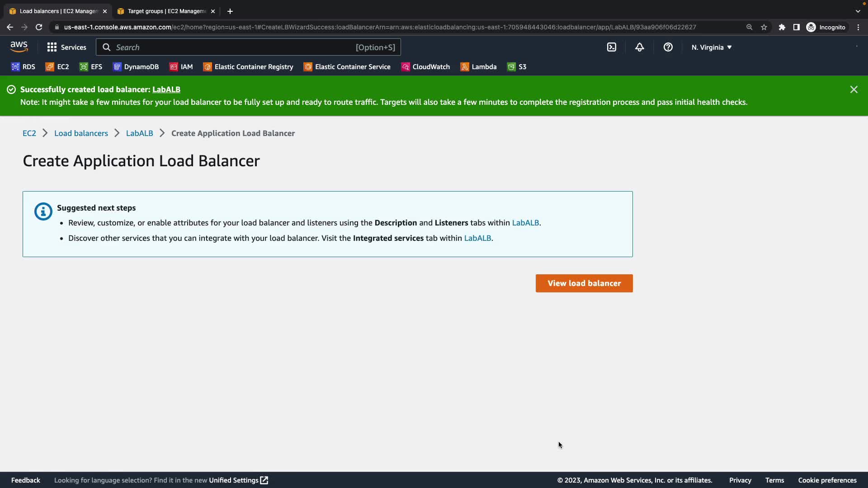
Task: Open CloudWatch from favorites bar
Action: pos(425,67)
